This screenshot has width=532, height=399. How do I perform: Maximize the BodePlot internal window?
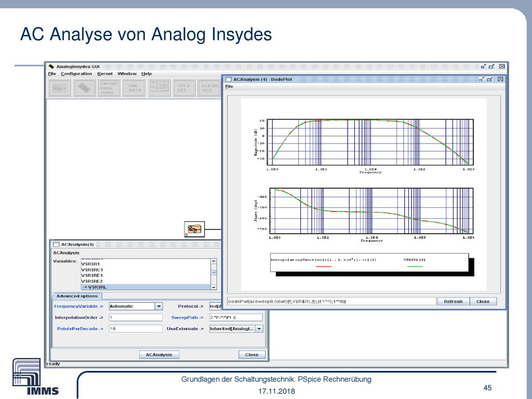[x=489, y=79]
